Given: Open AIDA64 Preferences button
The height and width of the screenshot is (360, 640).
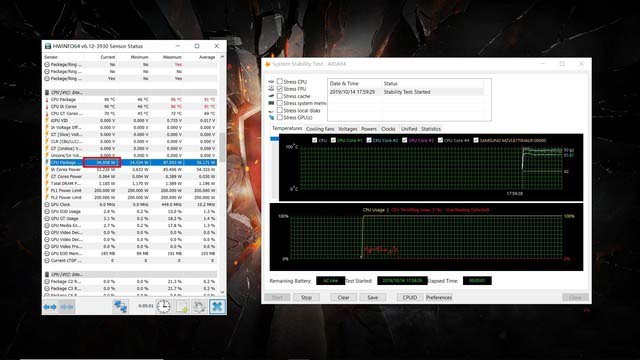Looking at the screenshot, I should tap(439, 298).
